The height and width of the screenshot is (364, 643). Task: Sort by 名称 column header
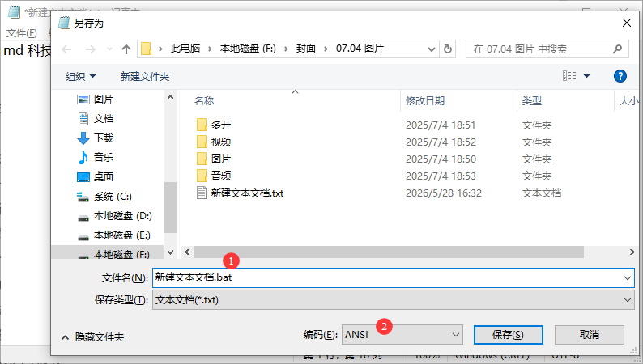click(204, 101)
